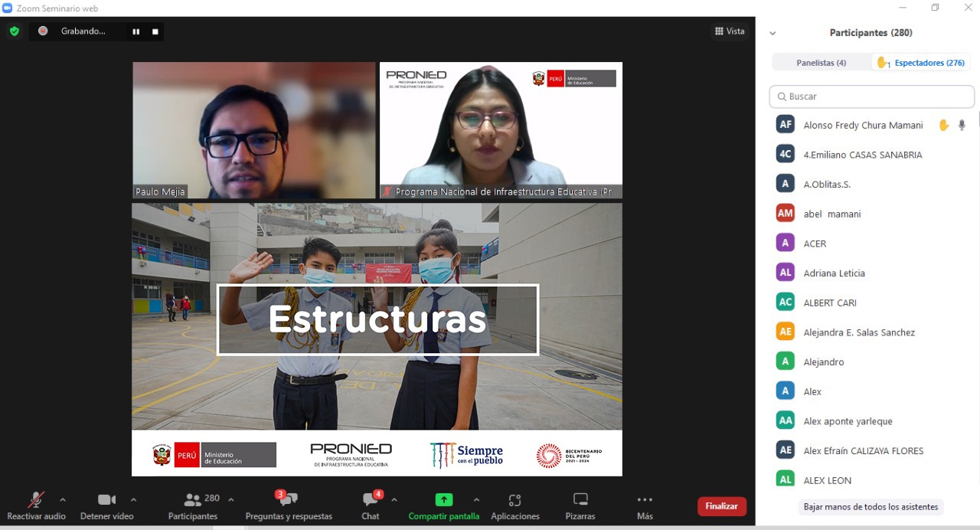Viewport: 980px width, 530px height.
Task: Select participant abel mamani
Action: pos(872,214)
